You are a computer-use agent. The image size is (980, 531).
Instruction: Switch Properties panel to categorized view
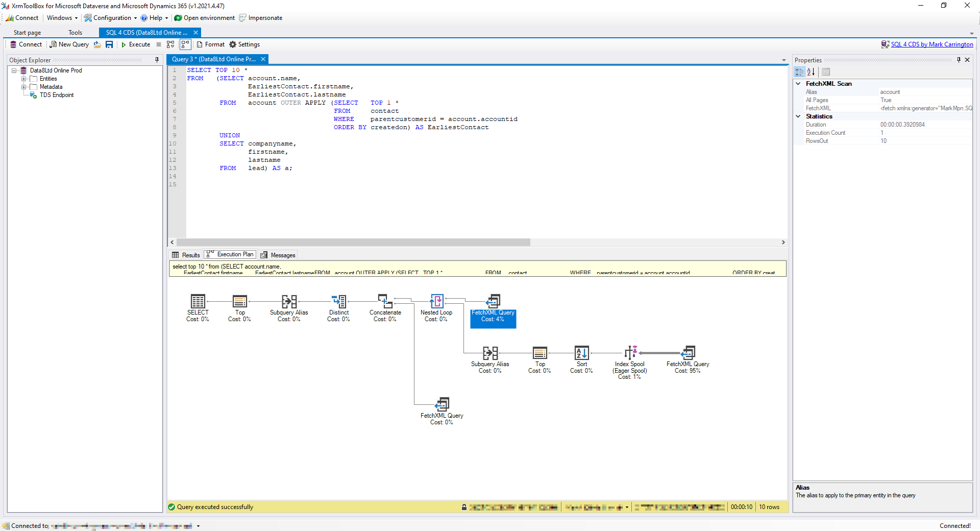[799, 72]
